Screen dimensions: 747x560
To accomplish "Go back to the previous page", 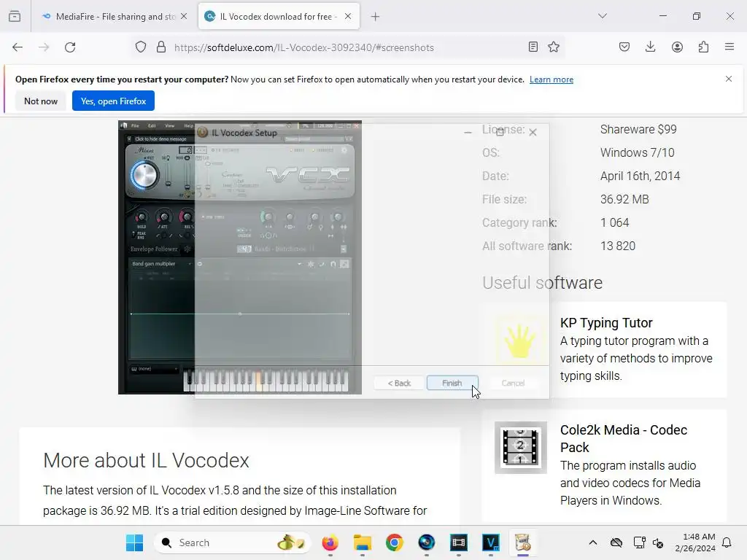I will (18, 47).
